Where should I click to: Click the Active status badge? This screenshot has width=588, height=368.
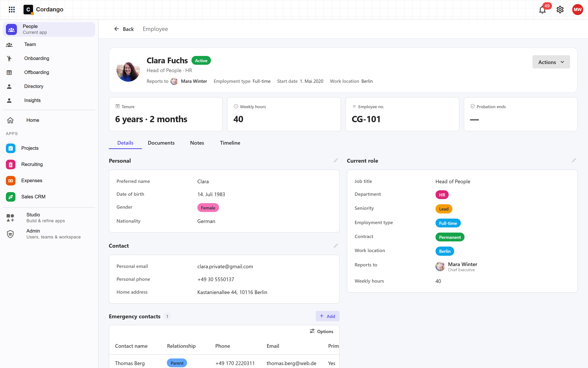(201, 61)
